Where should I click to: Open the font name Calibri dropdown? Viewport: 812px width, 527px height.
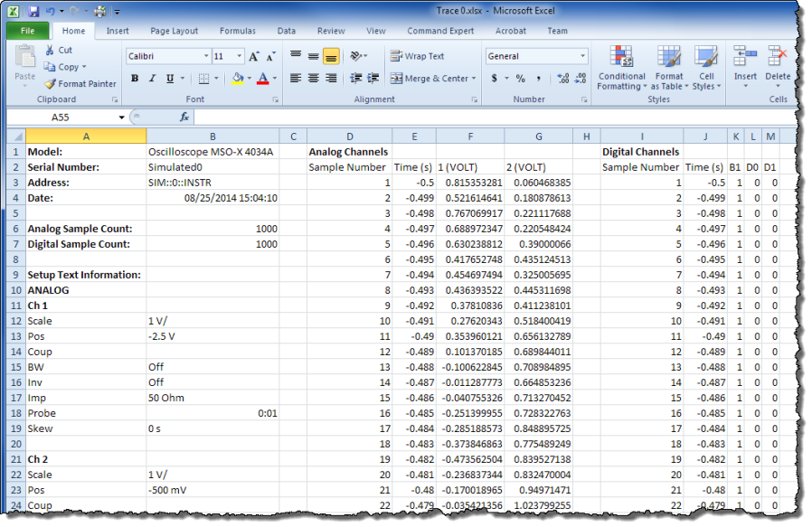[x=206, y=56]
